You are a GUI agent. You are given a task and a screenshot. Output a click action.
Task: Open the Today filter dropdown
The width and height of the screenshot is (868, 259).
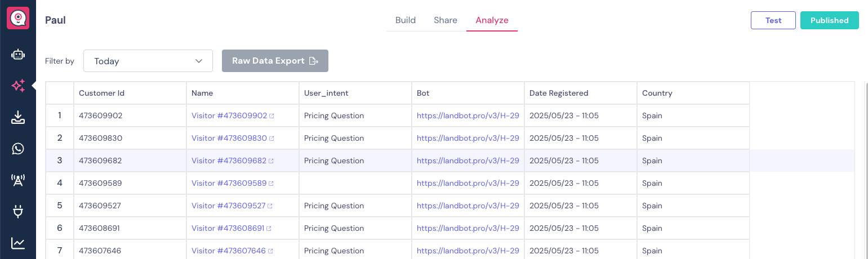(x=148, y=61)
